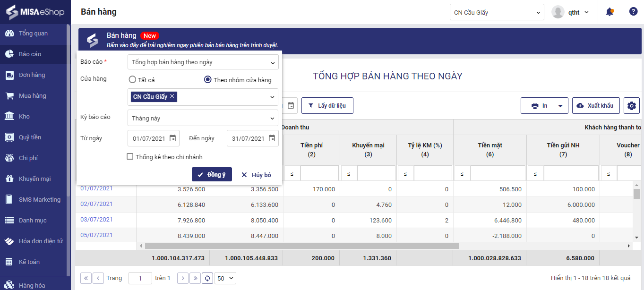Select the Tất cả radio option
Image resolution: width=644 pixels, height=290 pixels.
coord(133,80)
